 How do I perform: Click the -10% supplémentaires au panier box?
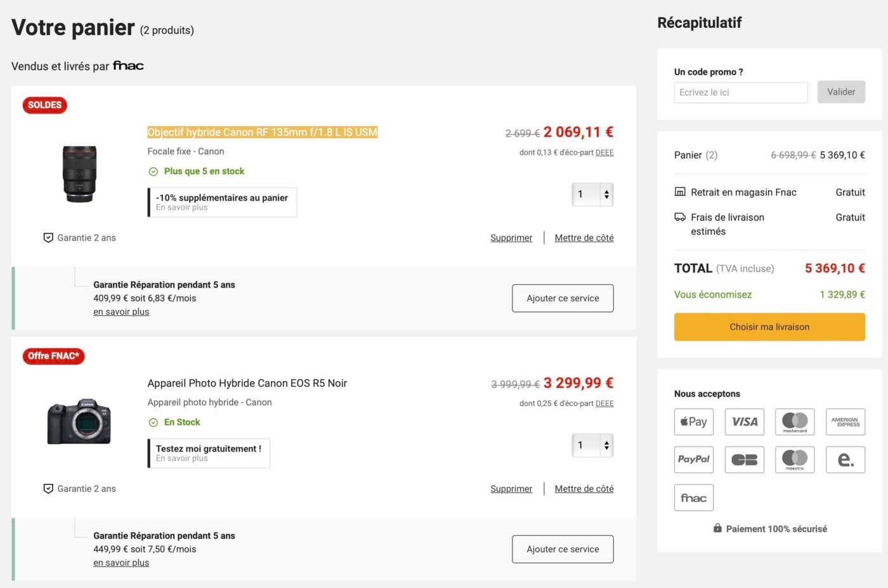click(222, 202)
